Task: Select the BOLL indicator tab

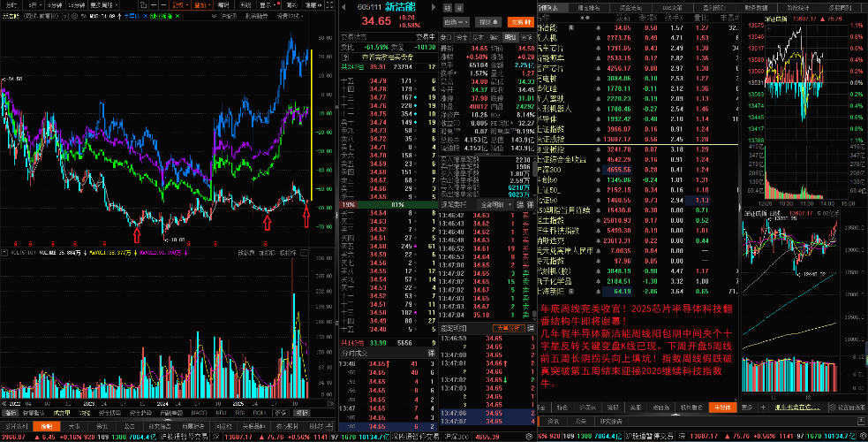Action: point(260,413)
